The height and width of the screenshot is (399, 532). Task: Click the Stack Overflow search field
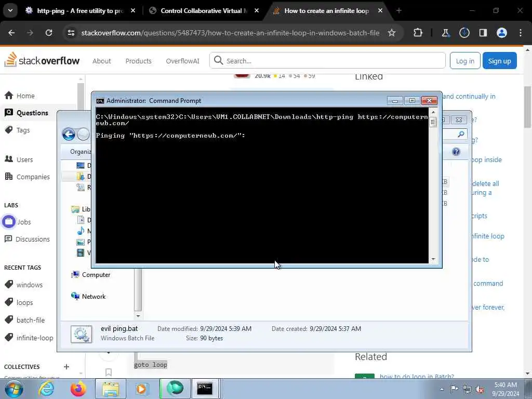pos(327,60)
